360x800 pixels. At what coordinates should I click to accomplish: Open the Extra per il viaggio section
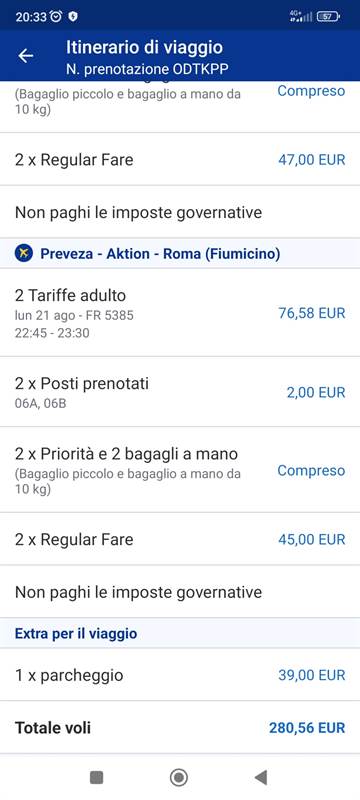[180, 634]
